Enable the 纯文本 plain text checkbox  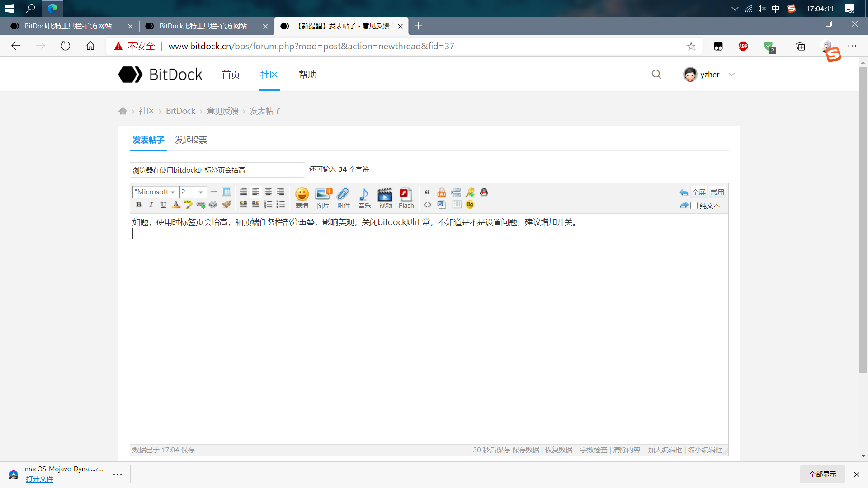[x=694, y=206]
